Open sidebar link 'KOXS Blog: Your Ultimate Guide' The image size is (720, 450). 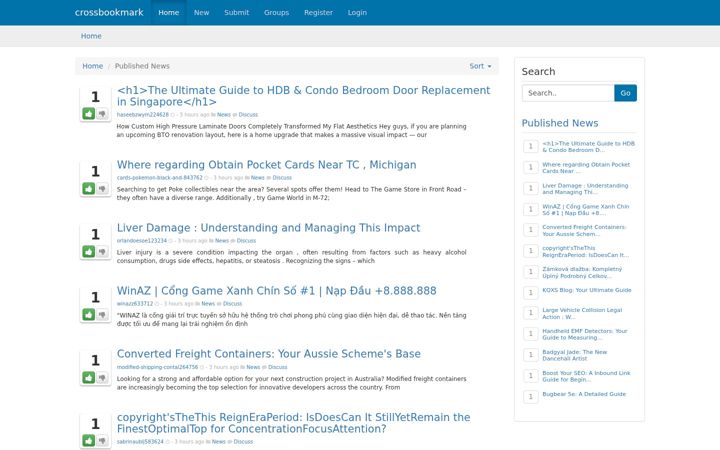click(587, 290)
